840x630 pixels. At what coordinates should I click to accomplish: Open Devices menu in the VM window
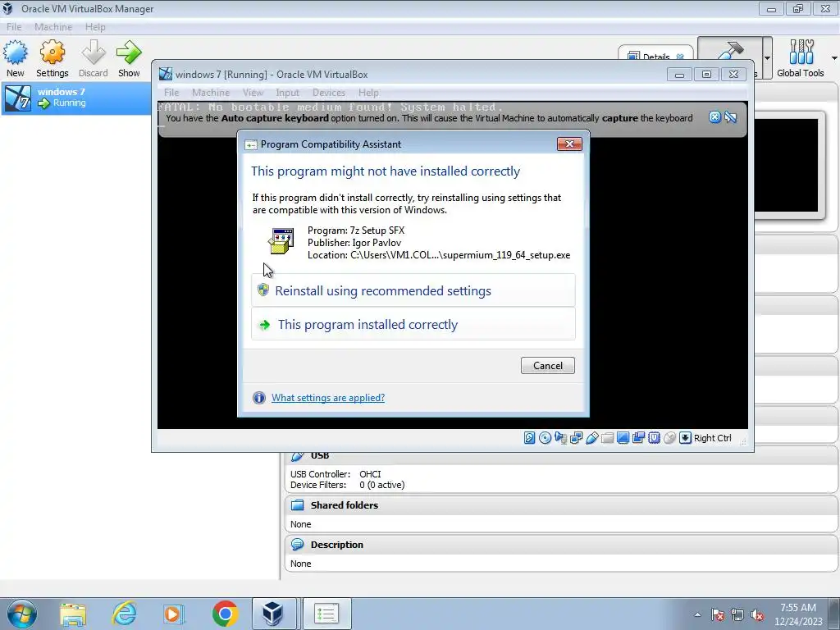(x=328, y=93)
